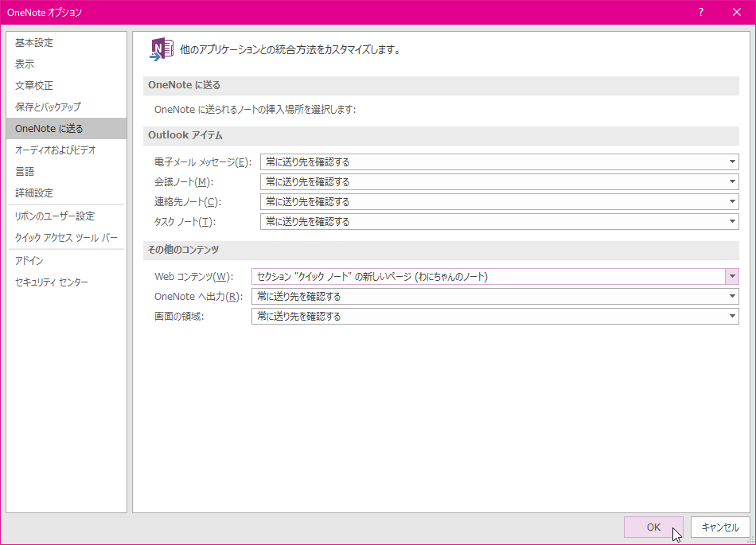Open リボンのユーザー設定 page
This screenshot has height=545, width=756.
pos(67,216)
